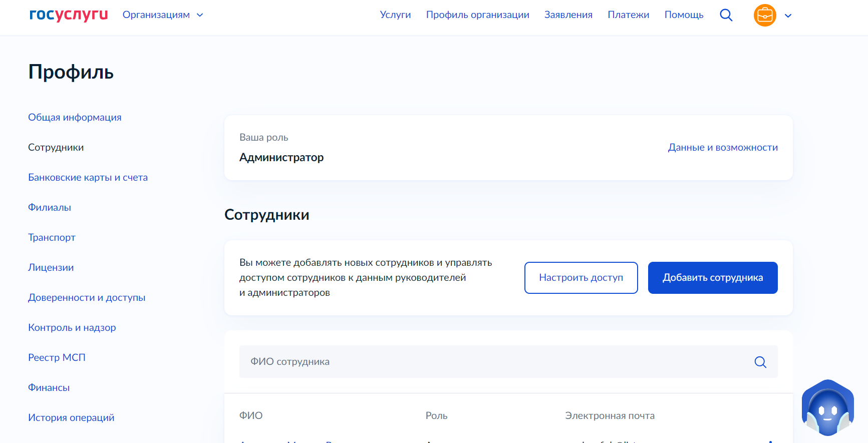Open Банковские карты и счета section
The image size is (868, 443).
click(x=88, y=178)
